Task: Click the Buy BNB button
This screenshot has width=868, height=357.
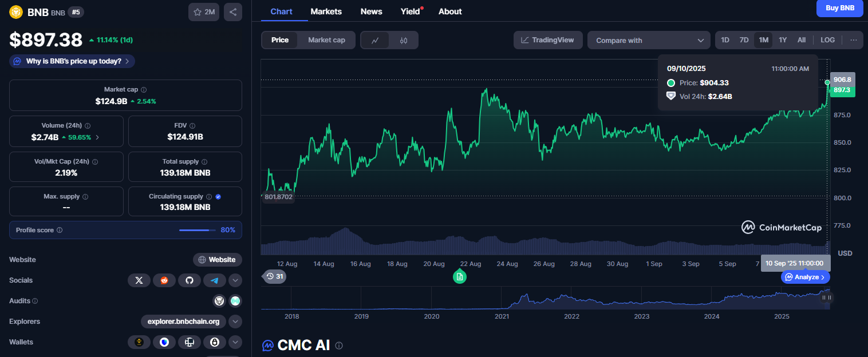Action: 840,8
